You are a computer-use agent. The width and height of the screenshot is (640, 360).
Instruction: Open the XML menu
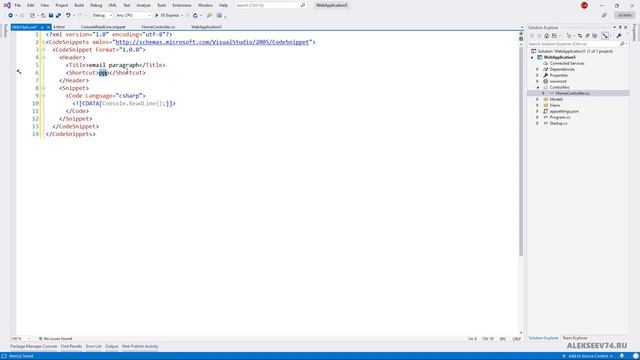pyautogui.click(x=113, y=5)
